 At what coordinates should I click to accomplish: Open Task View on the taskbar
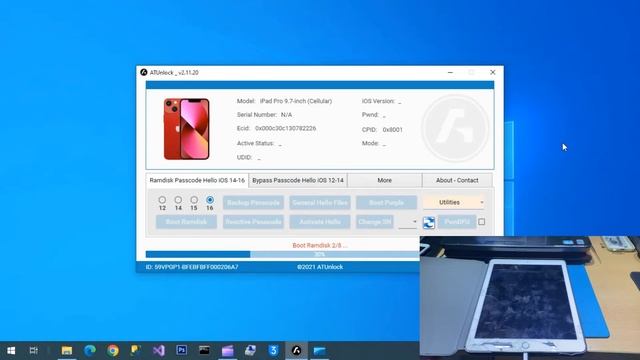pyautogui.click(x=33, y=351)
